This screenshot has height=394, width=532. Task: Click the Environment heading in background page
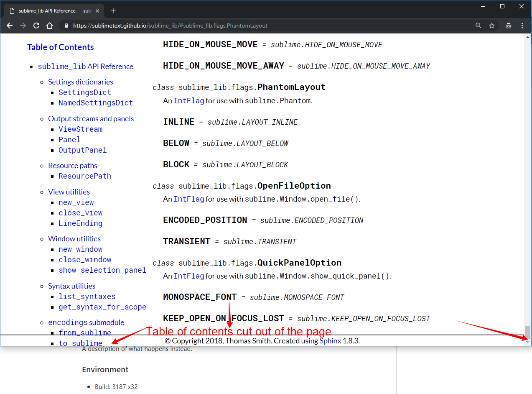click(105, 370)
